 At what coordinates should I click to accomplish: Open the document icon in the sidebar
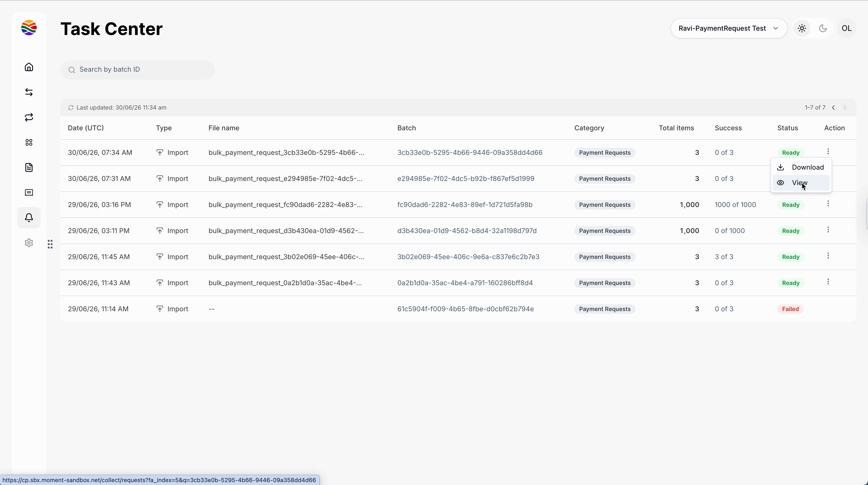click(x=29, y=168)
